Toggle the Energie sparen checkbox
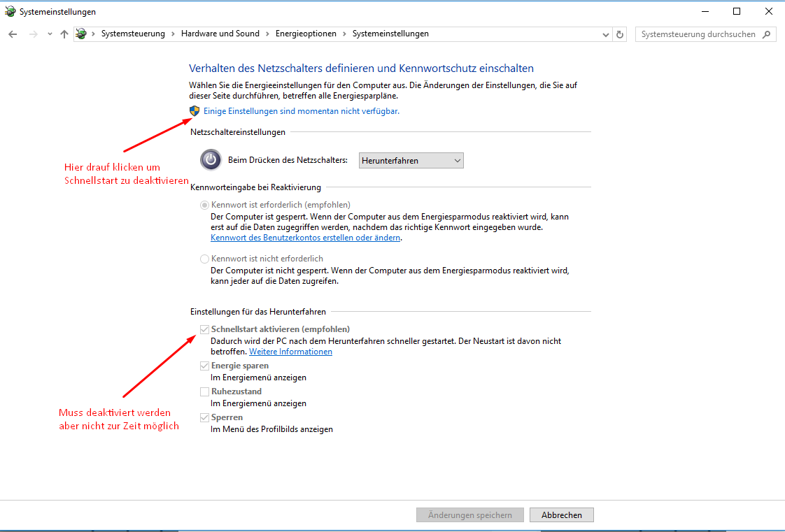 point(204,366)
